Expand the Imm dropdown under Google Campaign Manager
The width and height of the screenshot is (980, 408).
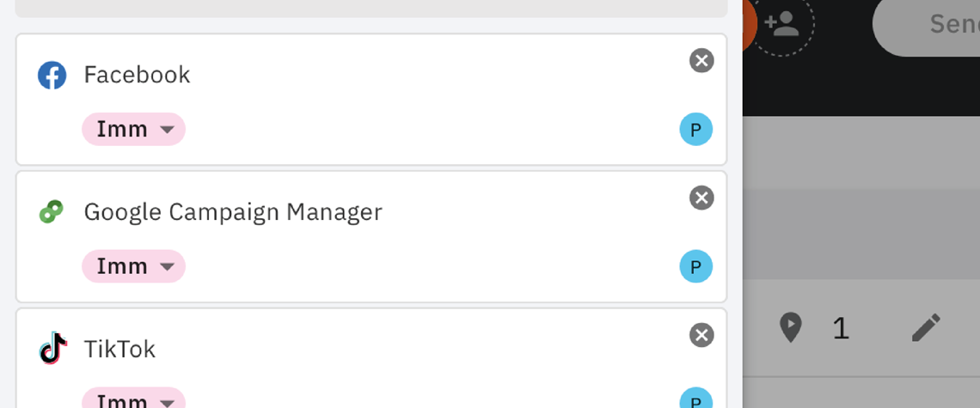[x=134, y=266]
